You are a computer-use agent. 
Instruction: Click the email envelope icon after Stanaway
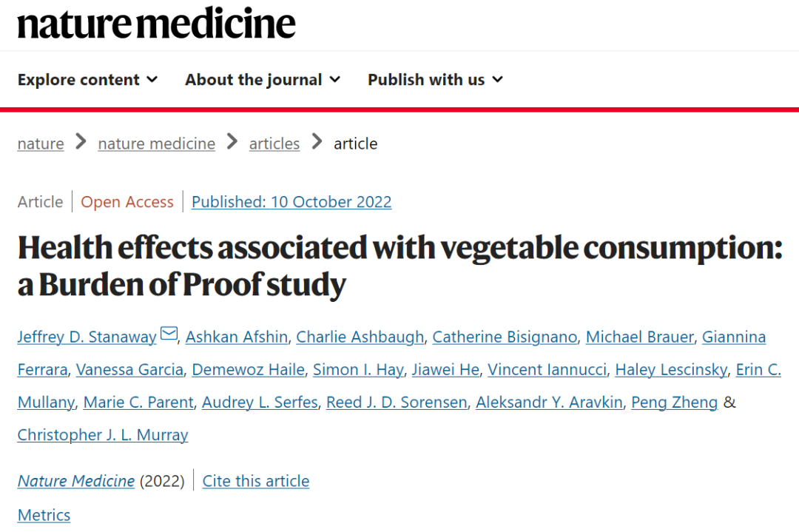click(169, 335)
